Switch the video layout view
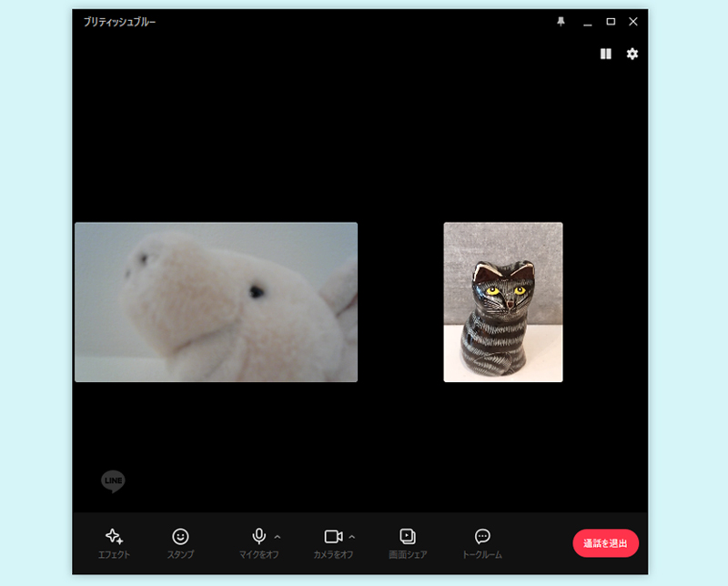 (x=606, y=55)
